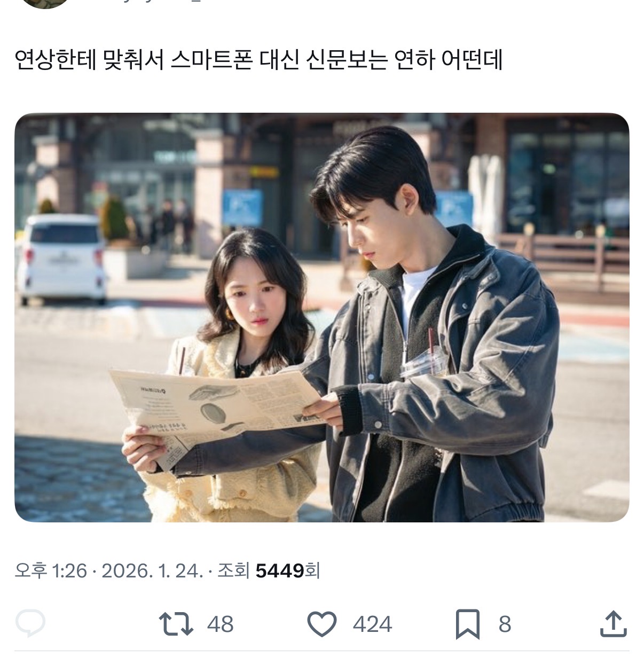Screen dimensions: 644x657
Task: Click the timestamp 오후 1:26
Action: click(51, 570)
